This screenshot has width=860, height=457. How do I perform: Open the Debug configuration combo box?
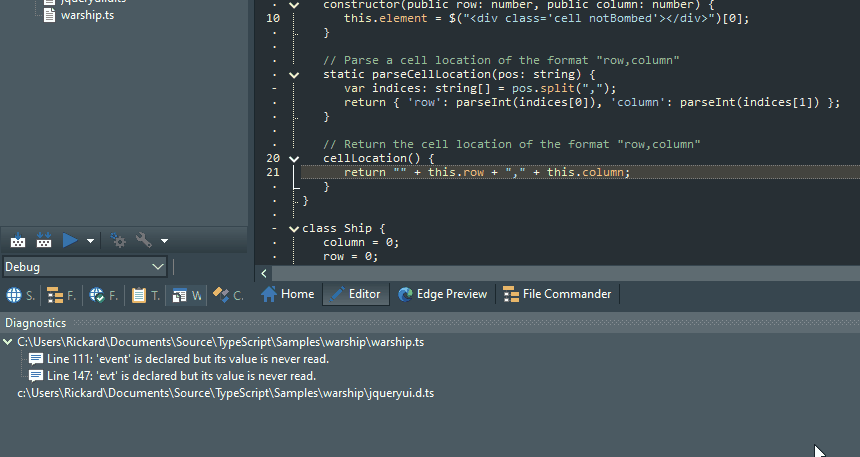point(84,267)
